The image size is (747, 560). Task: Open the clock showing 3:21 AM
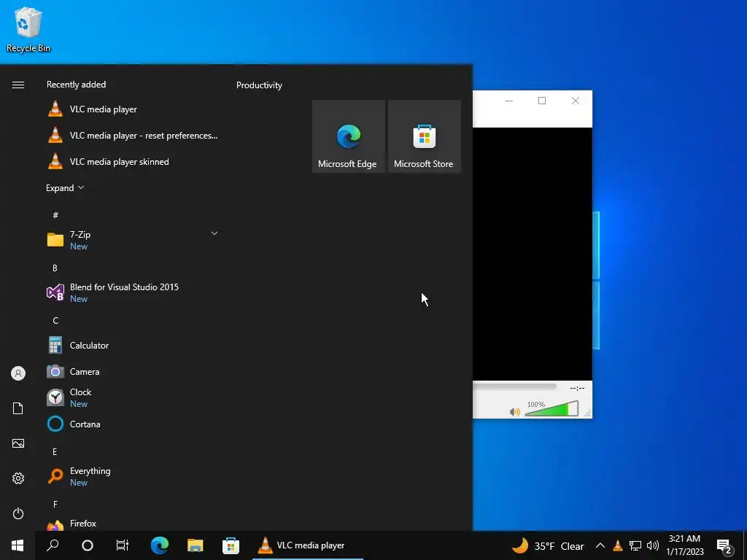(x=684, y=545)
